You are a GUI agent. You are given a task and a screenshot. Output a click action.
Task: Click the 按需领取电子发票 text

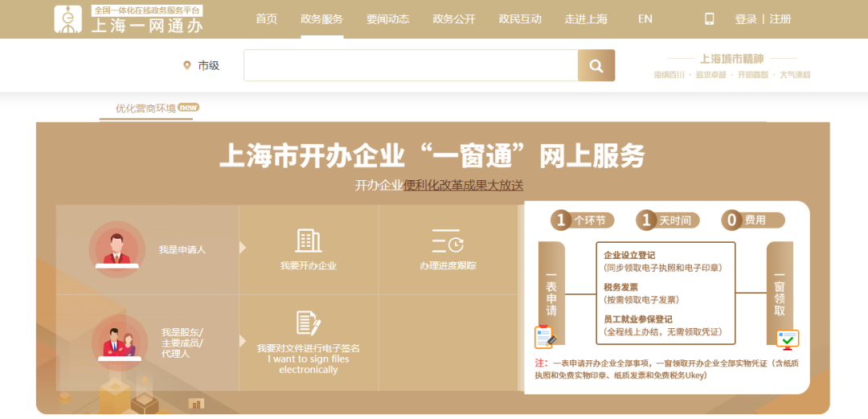642,300
